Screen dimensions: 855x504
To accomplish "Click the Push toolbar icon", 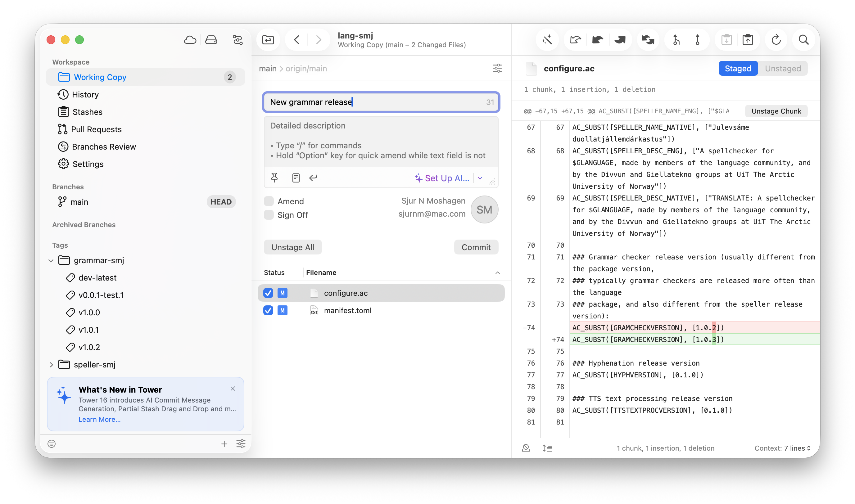I will [620, 40].
